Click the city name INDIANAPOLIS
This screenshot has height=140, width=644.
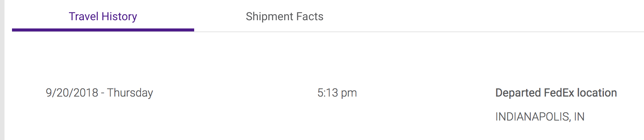click(x=533, y=117)
